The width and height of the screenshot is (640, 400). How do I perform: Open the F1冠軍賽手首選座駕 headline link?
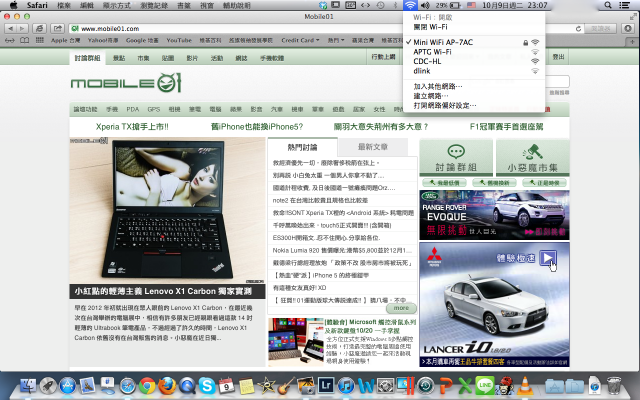click(x=507, y=127)
